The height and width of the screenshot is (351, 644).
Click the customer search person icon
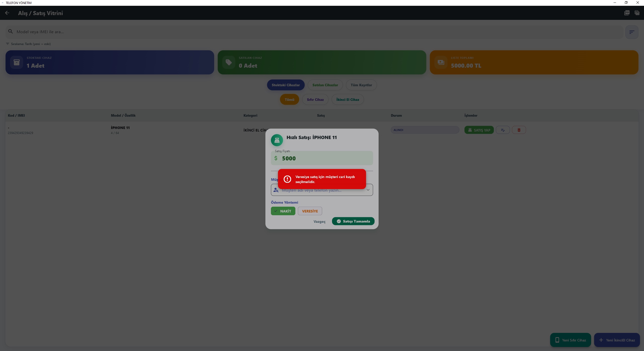click(x=276, y=190)
